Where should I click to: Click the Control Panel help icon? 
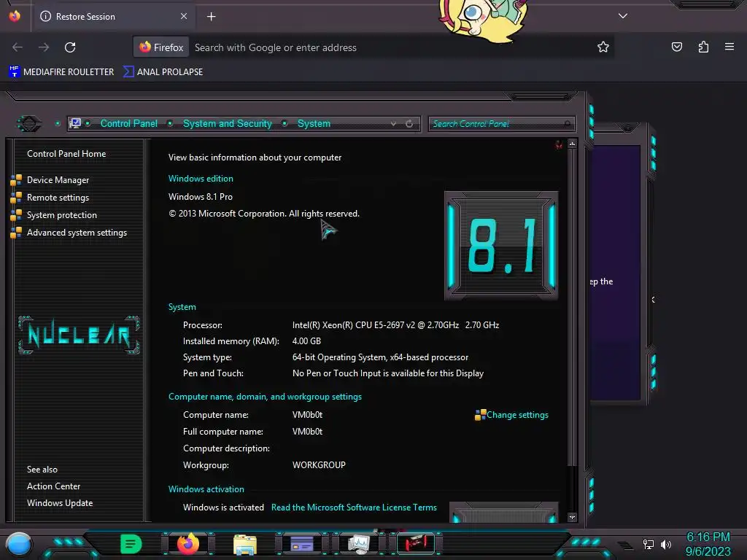tap(558, 145)
